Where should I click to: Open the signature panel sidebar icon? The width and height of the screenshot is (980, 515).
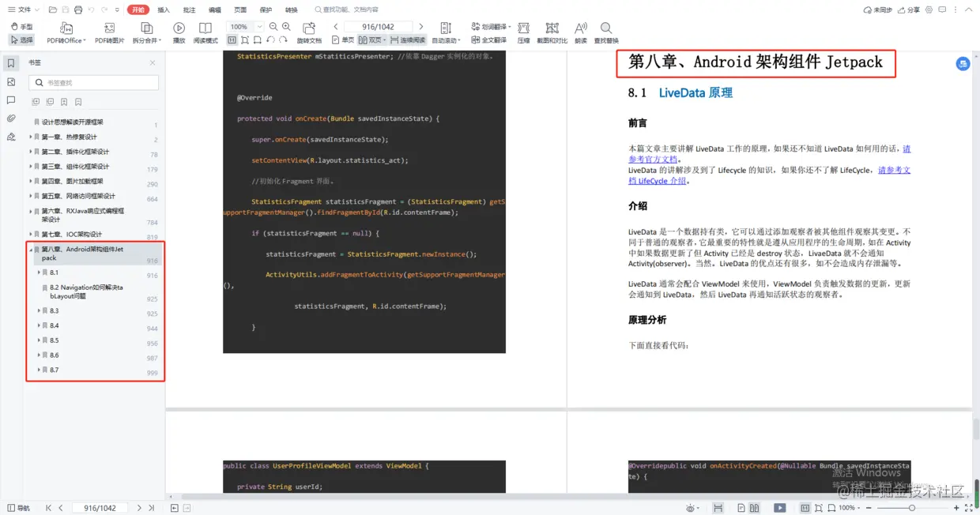click(11, 137)
